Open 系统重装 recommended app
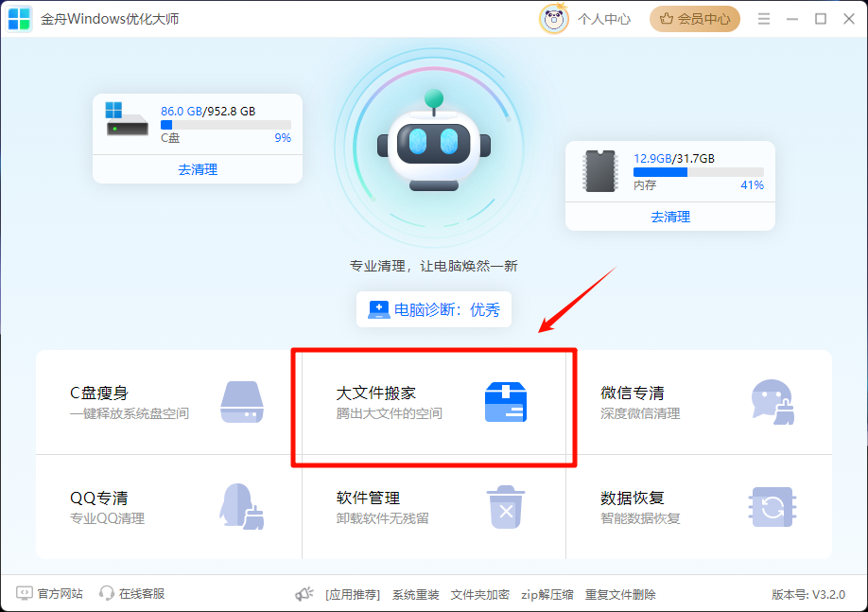Screen dimensions: 868x612 pyautogui.click(x=416, y=595)
